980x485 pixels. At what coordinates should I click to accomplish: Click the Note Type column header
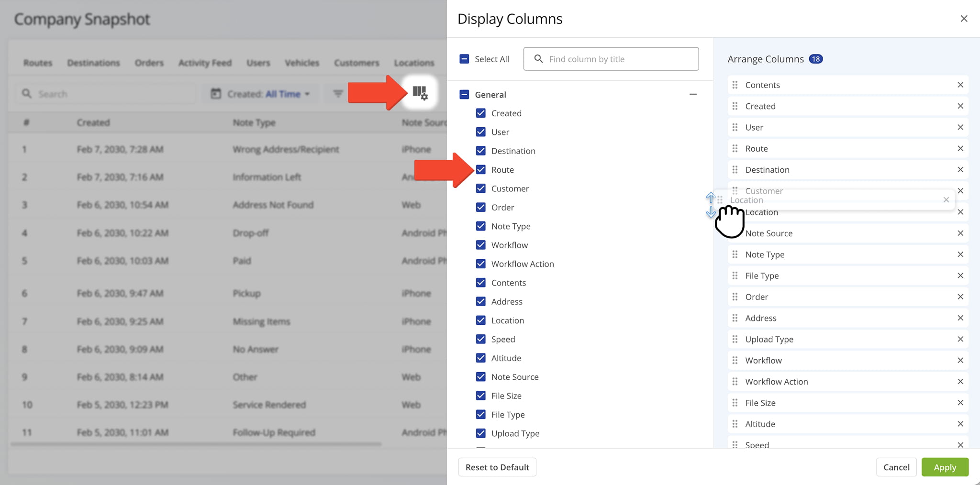coord(254,122)
